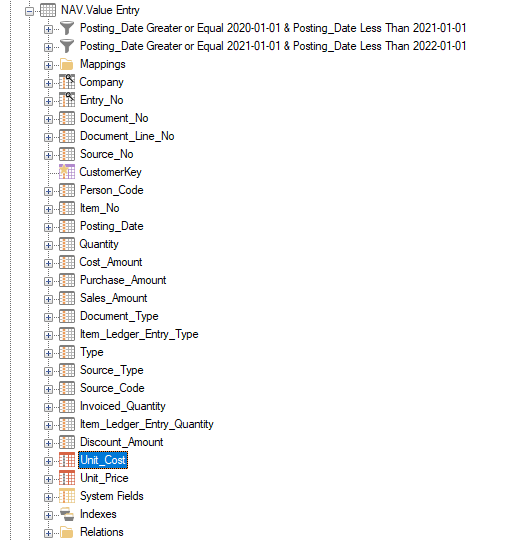
Task: Click the System Fields yellow table icon
Action: point(67,496)
